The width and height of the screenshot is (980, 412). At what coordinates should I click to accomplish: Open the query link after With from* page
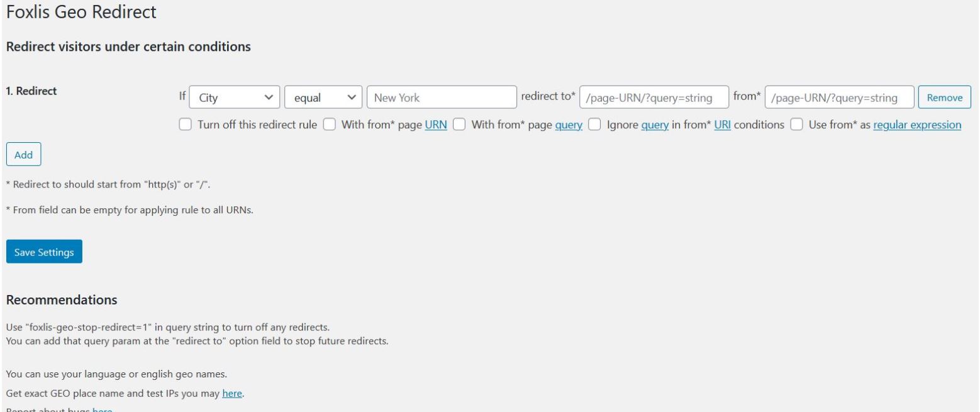(x=569, y=125)
